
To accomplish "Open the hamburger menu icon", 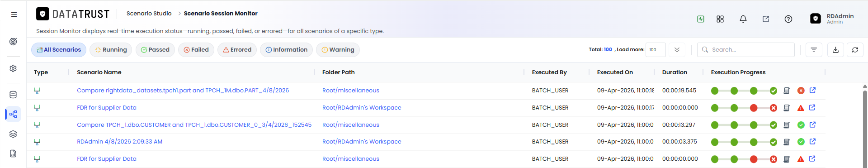I will (x=14, y=14).
